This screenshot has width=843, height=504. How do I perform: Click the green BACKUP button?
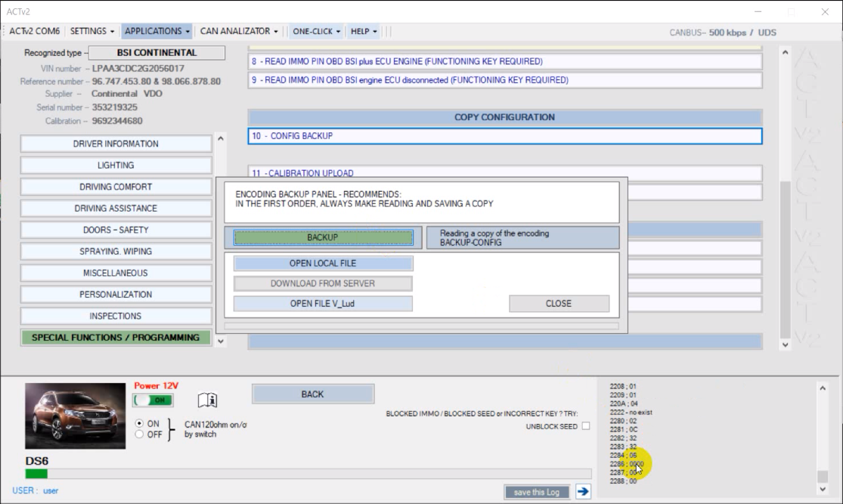point(323,237)
